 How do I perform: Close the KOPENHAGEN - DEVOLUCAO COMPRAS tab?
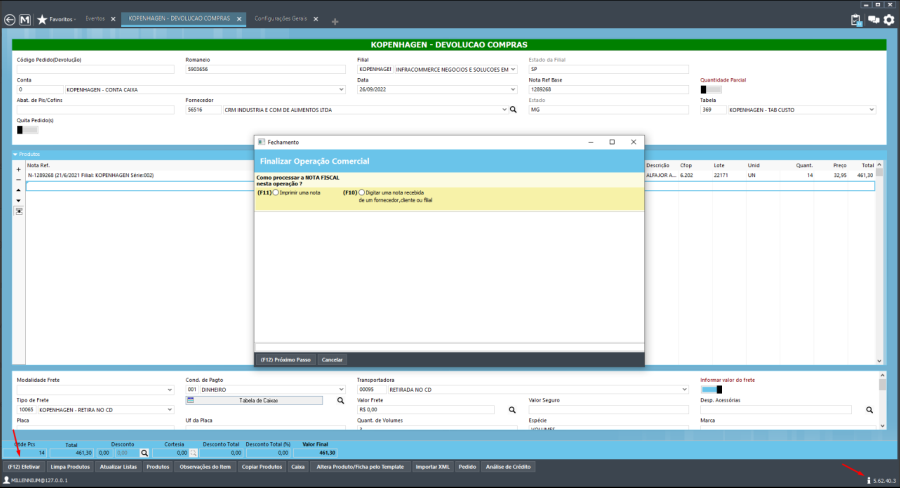point(239,19)
